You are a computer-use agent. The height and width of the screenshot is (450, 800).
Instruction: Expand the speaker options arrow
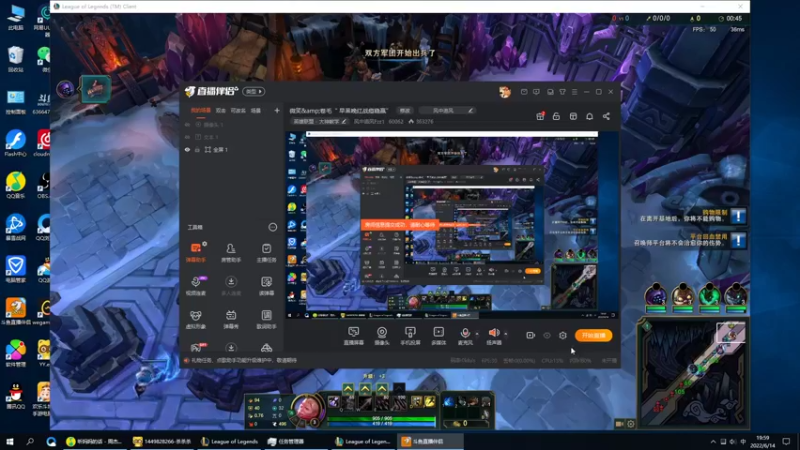506,334
